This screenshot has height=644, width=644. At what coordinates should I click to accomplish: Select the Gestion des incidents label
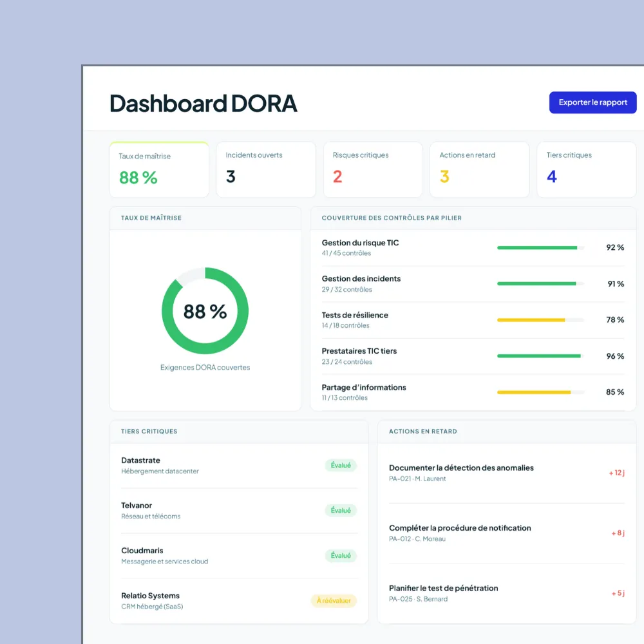(361, 278)
